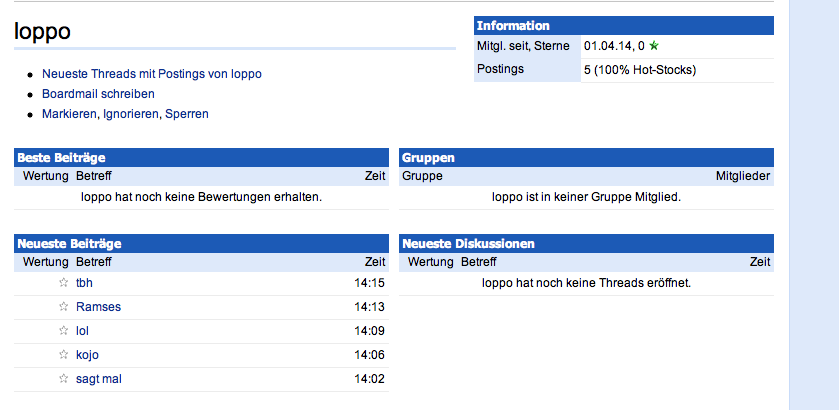
Task: Click the Sperren link
Action: click(187, 114)
